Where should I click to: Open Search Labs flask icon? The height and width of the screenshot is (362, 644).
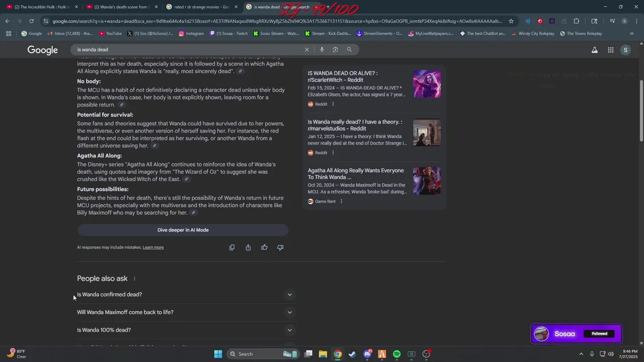click(595, 50)
